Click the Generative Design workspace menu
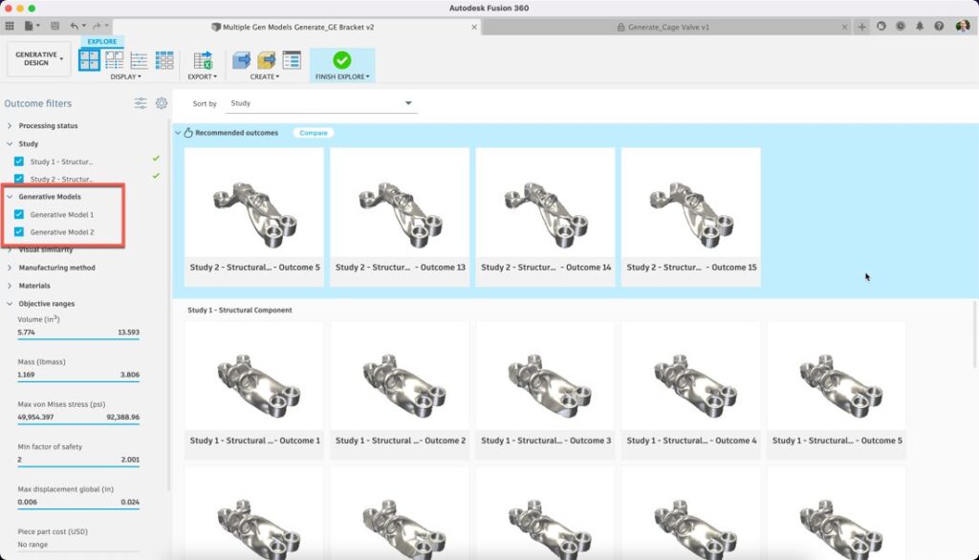The height and width of the screenshot is (560, 979). pyautogui.click(x=37, y=59)
